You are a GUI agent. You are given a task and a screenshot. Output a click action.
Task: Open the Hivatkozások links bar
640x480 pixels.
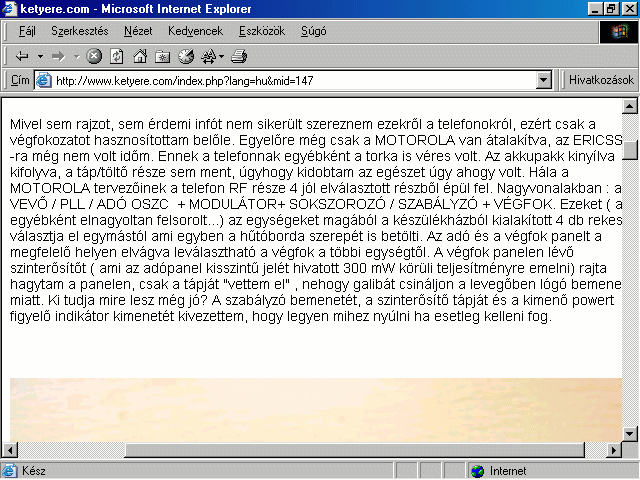click(x=601, y=80)
